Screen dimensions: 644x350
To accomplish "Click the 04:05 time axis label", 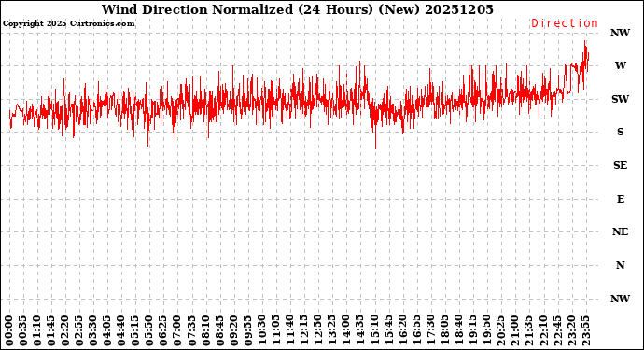I will 107,331.
